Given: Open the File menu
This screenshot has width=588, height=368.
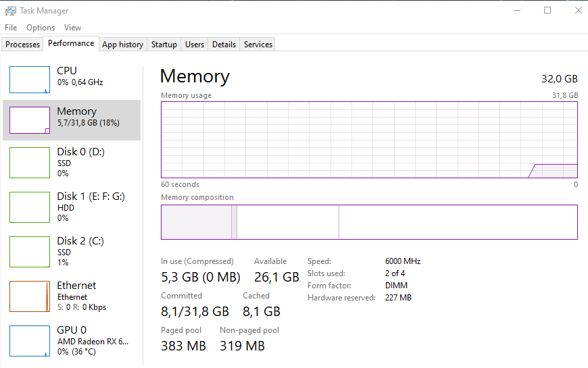Looking at the screenshot, I should (11, 28).
